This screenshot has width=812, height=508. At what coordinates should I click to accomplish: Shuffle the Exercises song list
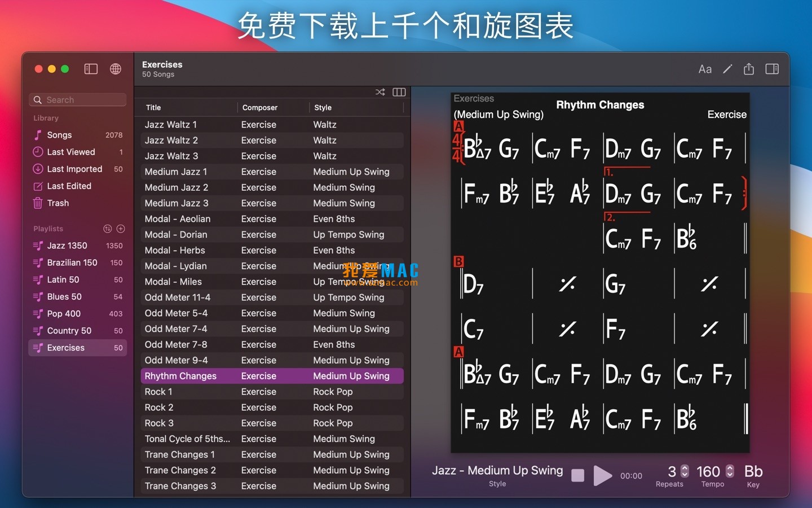pos(380,92)
